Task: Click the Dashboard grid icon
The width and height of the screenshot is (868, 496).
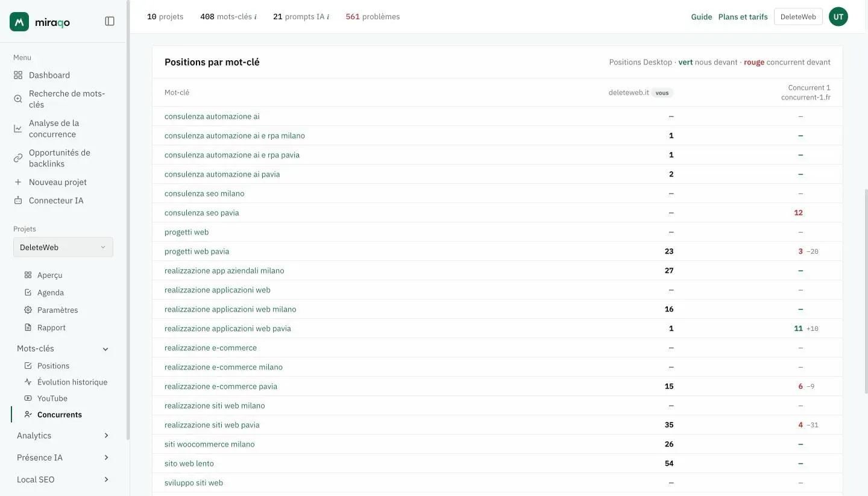Action: pyautogui.click(x=18, y=75)
